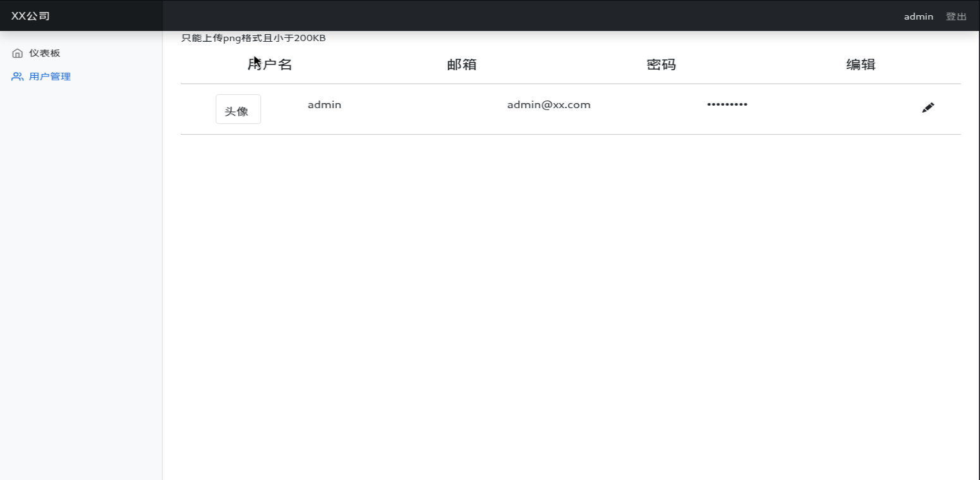Click the 头像 avatar placeholder image

click(238, 109)
